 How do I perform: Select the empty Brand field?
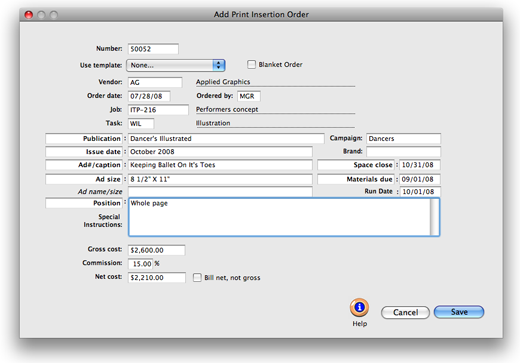403,152
